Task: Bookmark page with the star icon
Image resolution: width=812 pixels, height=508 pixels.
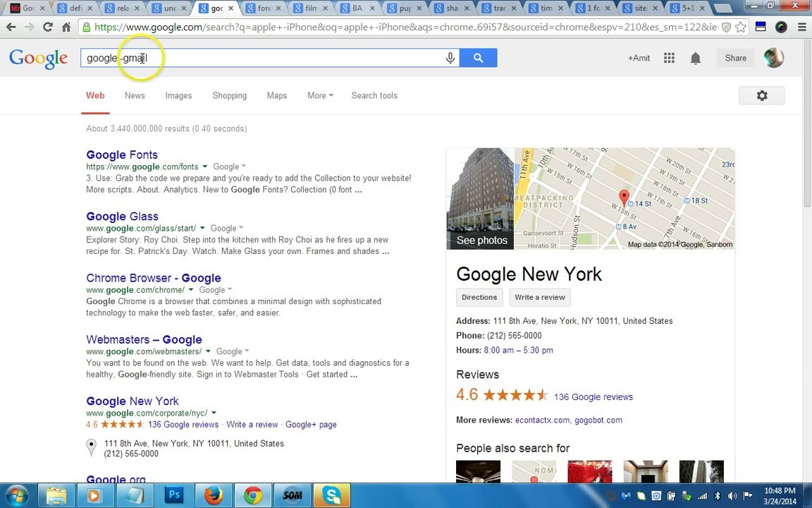Action: click(x=741, y=28)
